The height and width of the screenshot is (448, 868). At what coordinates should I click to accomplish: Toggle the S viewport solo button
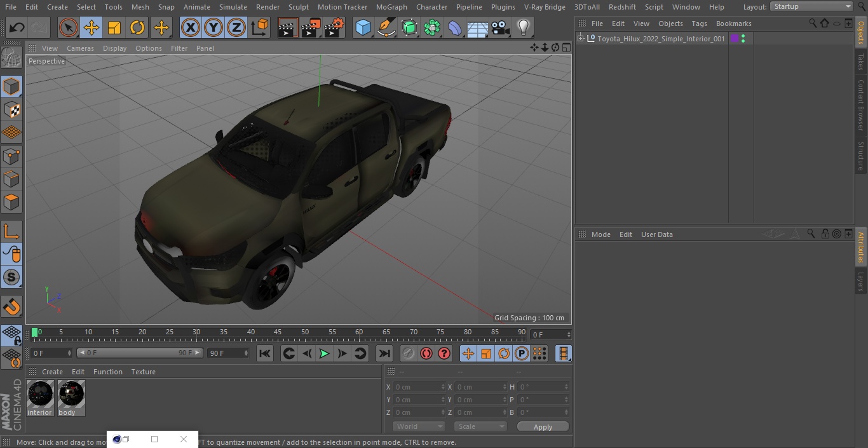click(x=11, y=277)
